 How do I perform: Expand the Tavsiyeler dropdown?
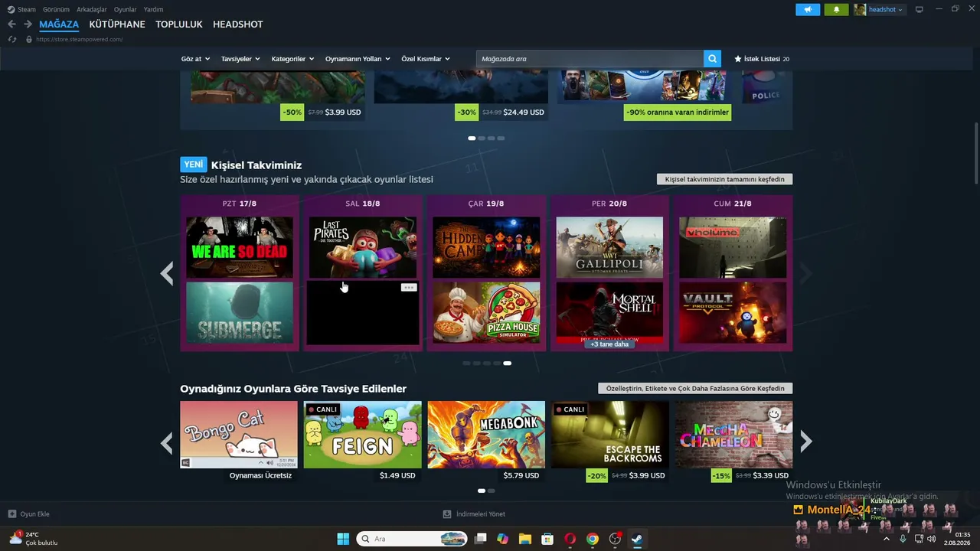click(240, 59)
